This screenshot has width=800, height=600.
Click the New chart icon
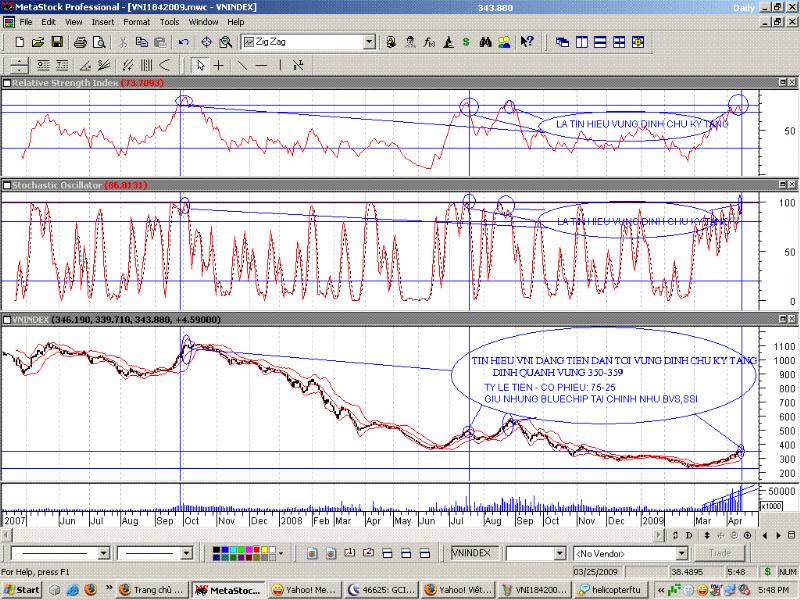[20, 42]
